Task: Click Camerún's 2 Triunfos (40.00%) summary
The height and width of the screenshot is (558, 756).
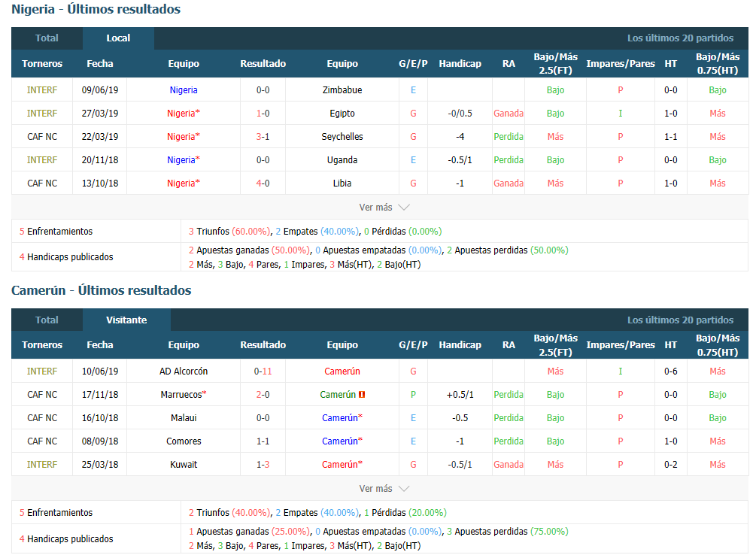Action: tap(229, 513)
